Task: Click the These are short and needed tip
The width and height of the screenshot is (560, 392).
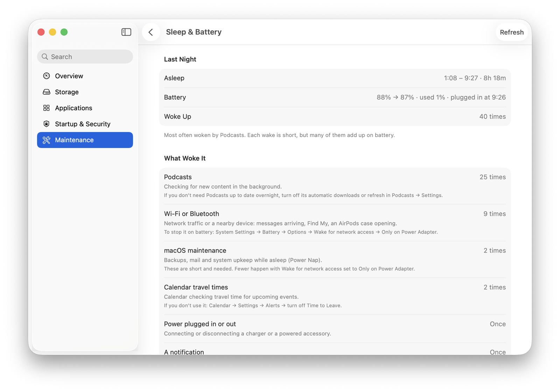Action: point(289,269)
